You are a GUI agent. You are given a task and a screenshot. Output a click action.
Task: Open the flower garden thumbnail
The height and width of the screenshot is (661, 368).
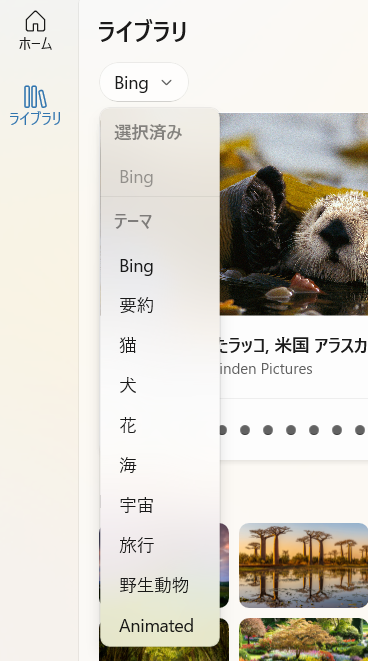click(x=304, y=640)
